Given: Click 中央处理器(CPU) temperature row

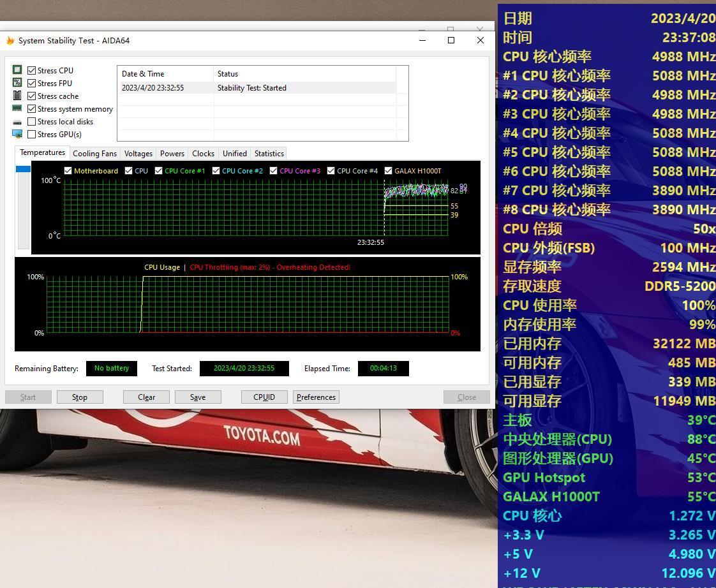Looking at the screenshot, I should 609,439.
